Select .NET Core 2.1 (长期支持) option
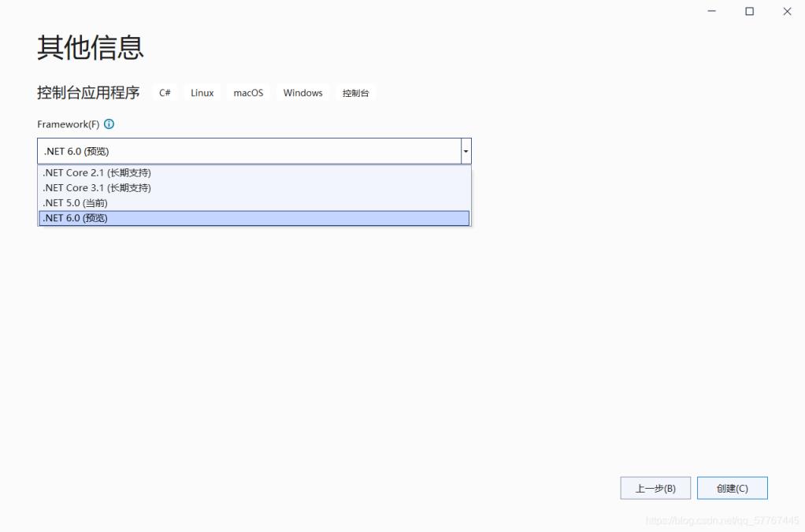805x532 pixels. pyautogui.click(x=254, y=173)
